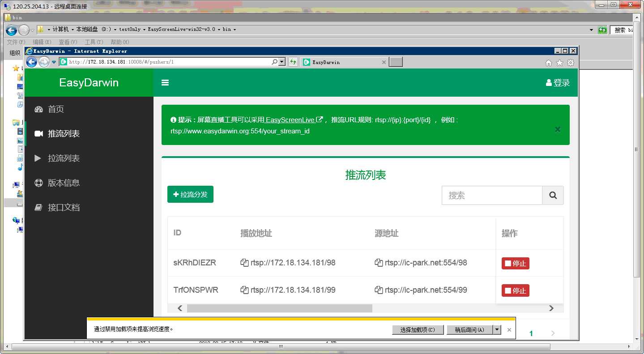Click the 登录 login link
Image resolution: width=644 pixels, height=354 pixels.
(x=558, y=83)
